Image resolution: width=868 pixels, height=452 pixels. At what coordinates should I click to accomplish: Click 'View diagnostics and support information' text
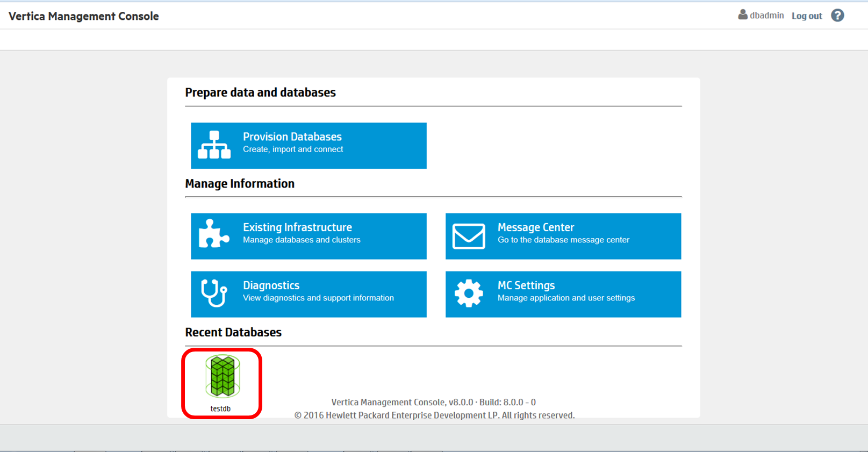(x=318, y=298)
